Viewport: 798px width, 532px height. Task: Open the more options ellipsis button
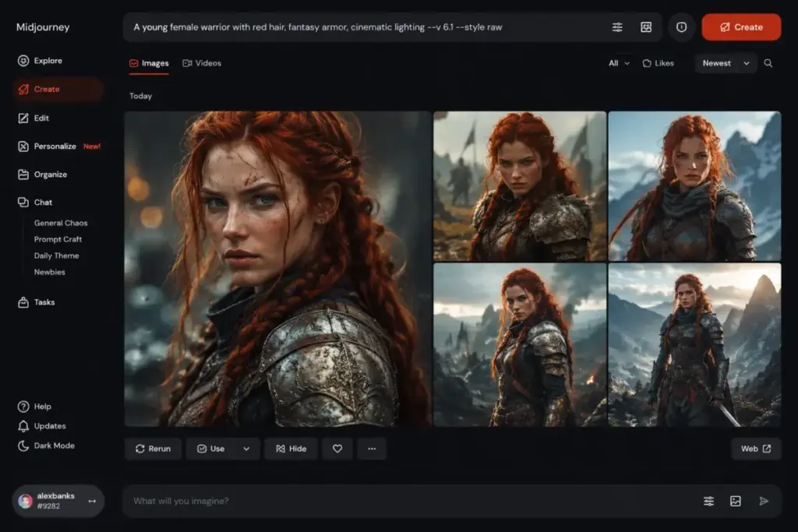coord(372,449)
